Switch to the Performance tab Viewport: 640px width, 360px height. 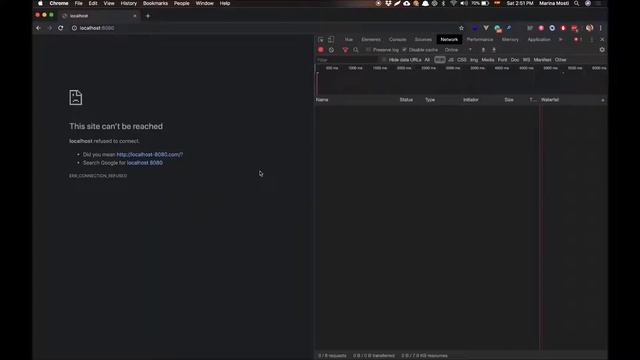(480, 40)
